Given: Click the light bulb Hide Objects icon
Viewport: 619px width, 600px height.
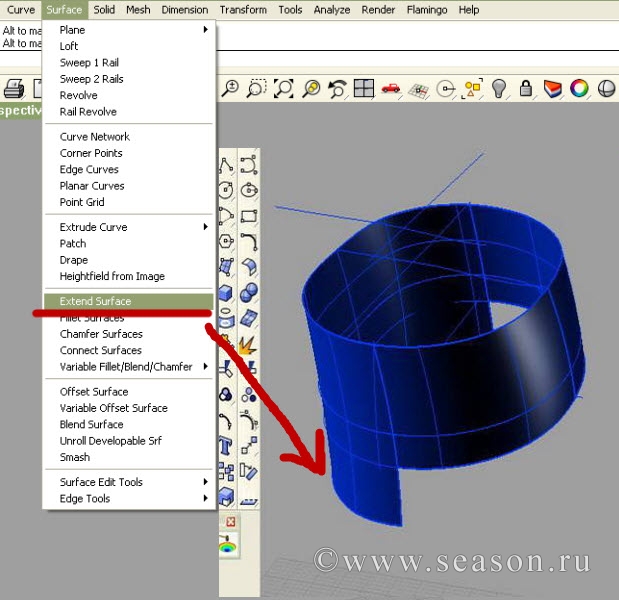Looking at the screenshot, I should pyautogui.click(x=499, y=89).
